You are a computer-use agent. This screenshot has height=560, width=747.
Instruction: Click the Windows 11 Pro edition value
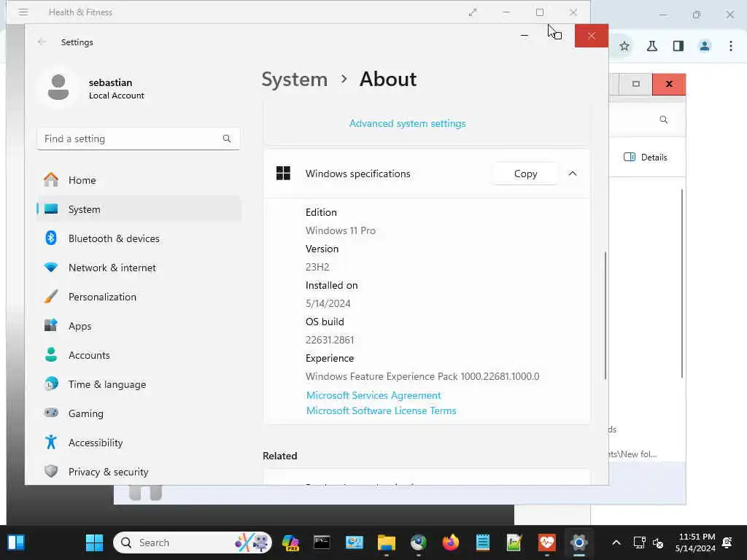(341, 230)
